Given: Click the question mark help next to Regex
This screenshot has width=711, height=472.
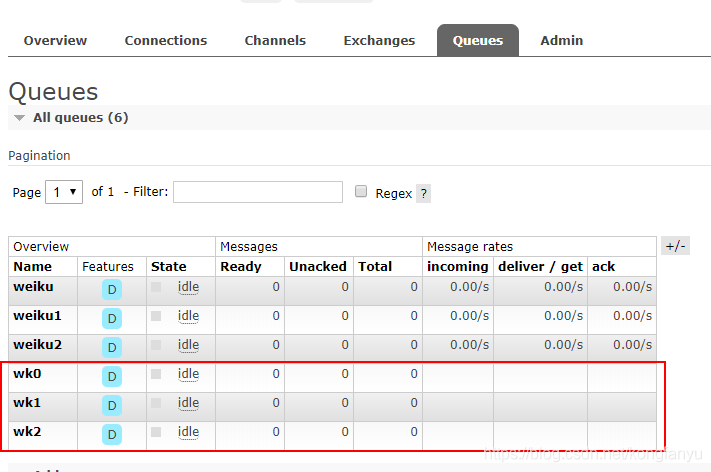Looking at the screenshot, I should pos(423,194).
